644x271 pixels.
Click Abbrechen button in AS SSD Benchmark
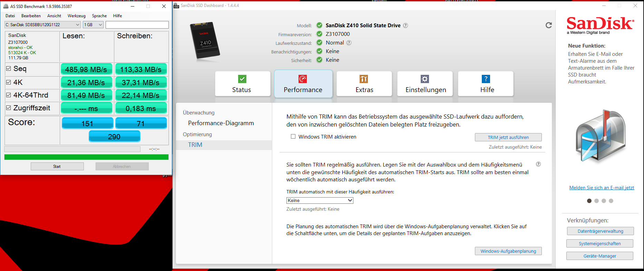click(122, 167)
